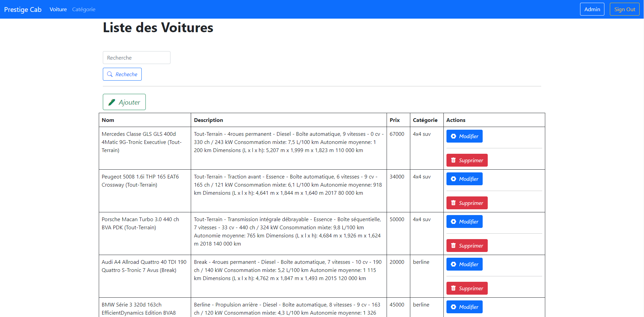Image resolution: width=644 pixels, height=317 pixels.
Task: Click the Ajouter button text to add a car
Action: pyautogui.click(x=129, y=102)
